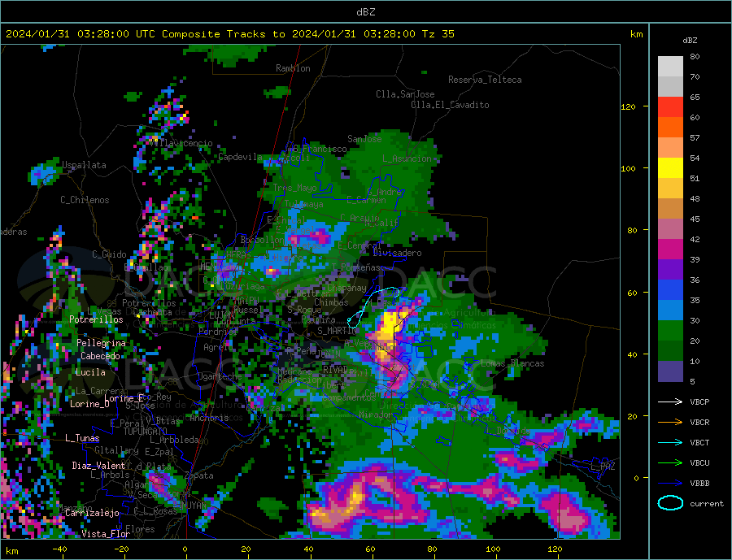Select the magenta 42 dBZ legend swatch
This screenshot has height=560, width=732.
tap(670, 250)
